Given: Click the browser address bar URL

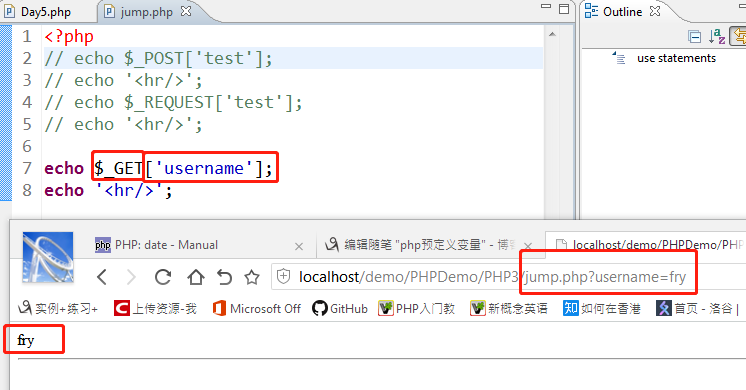Looking at the screenshot, I should (x=492, y=277).
